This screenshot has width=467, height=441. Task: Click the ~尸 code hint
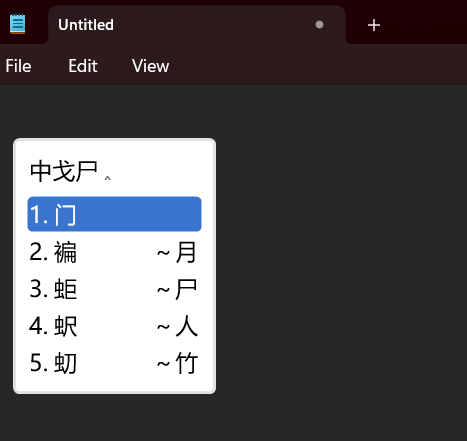point(177,289)
